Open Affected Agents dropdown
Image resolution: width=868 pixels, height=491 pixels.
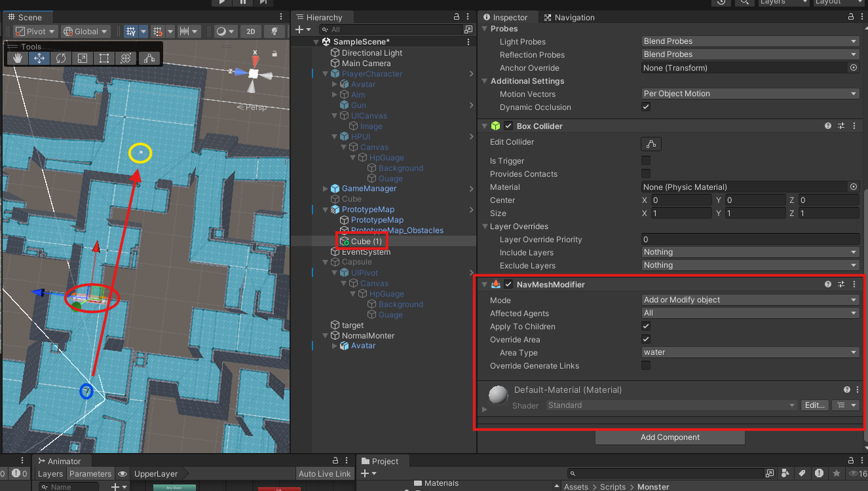751,313
